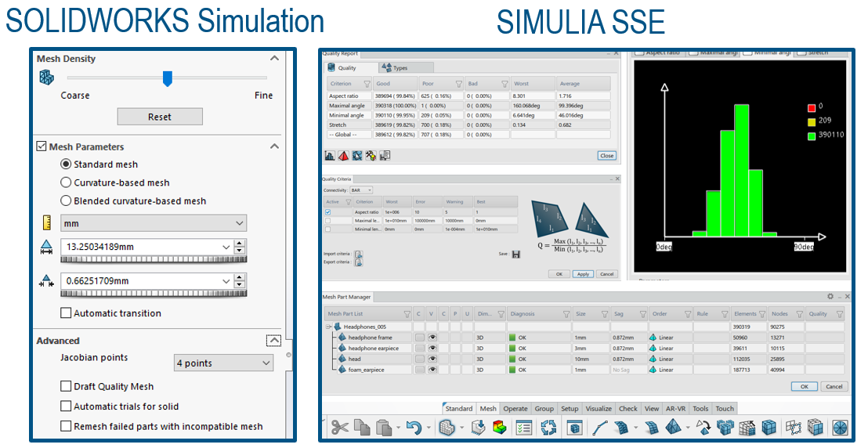The height and width of the screenshot is (448, 868).
Task: Collapse the Headphones_005 tree node
Action: pos(328,326)
